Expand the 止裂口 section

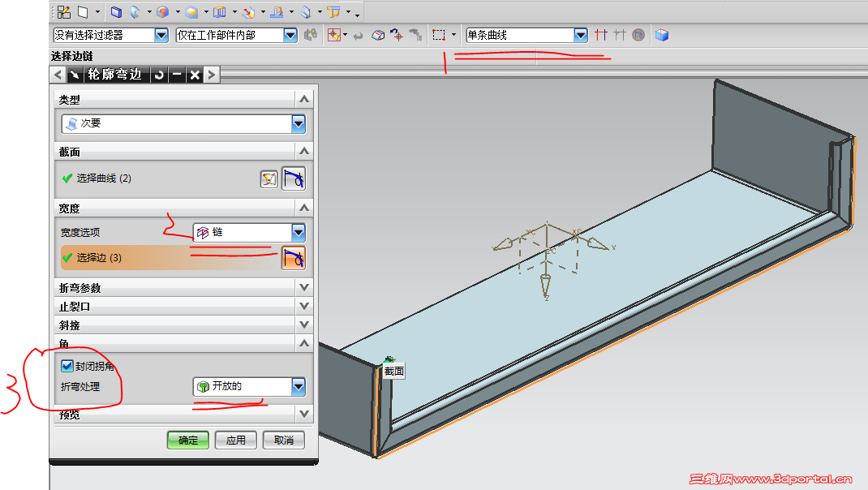304,306
